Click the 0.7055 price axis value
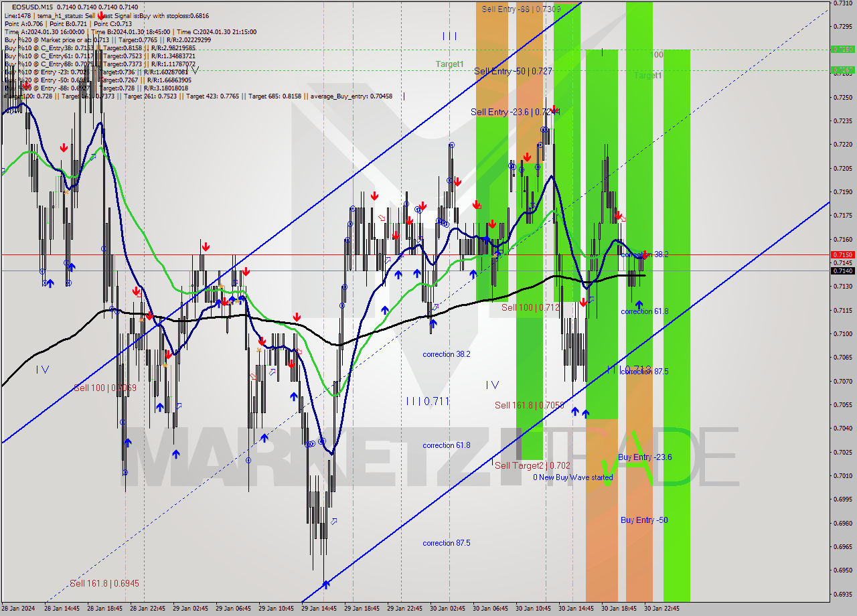Screen dimensions: 857x616 click(844, 404)
